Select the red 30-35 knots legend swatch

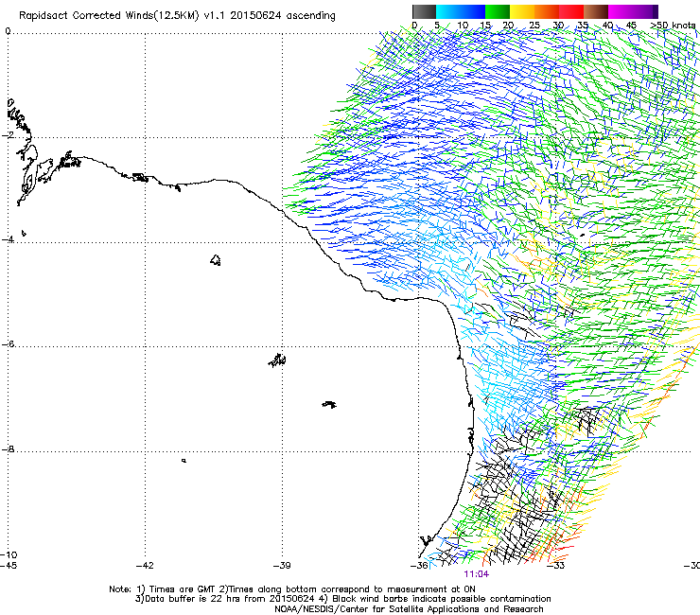click(x=571, y=11)
